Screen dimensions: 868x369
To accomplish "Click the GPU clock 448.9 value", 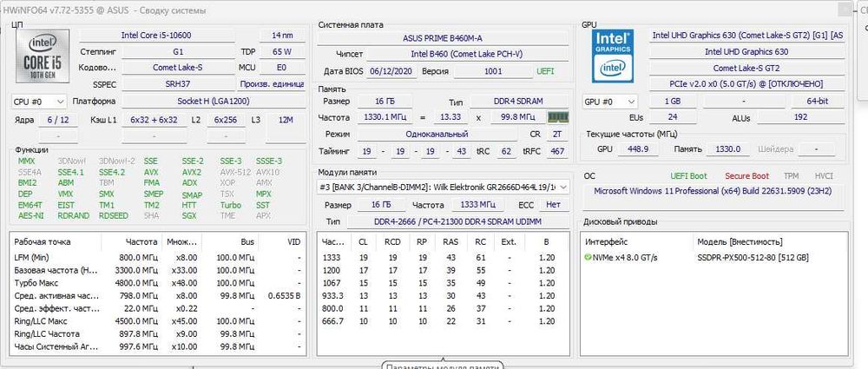I will coord(638,149).
